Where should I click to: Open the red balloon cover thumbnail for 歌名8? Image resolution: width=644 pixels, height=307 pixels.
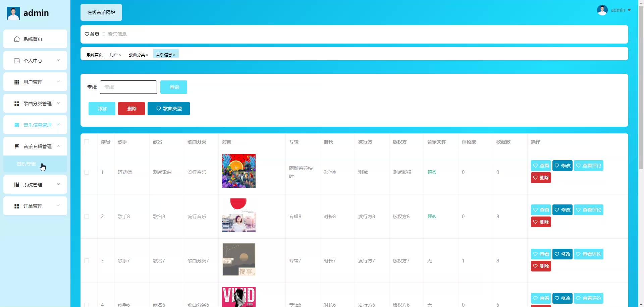coord(239,215)
